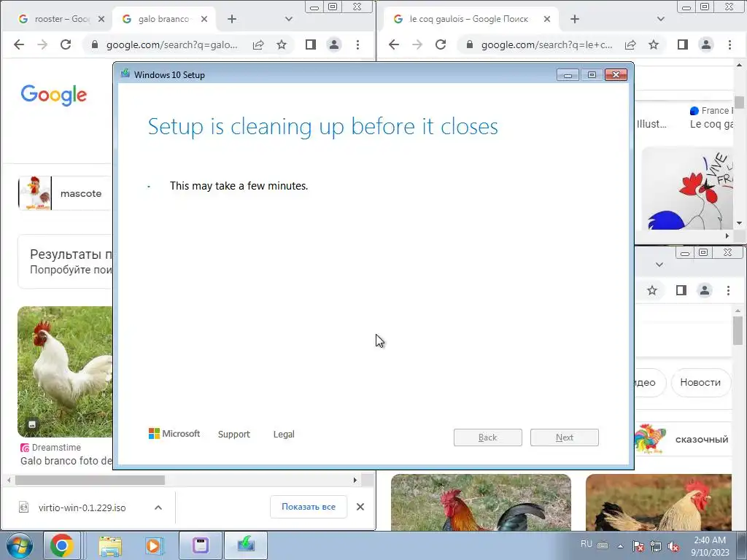Reload page in left Chrome window

pos(66,44)
